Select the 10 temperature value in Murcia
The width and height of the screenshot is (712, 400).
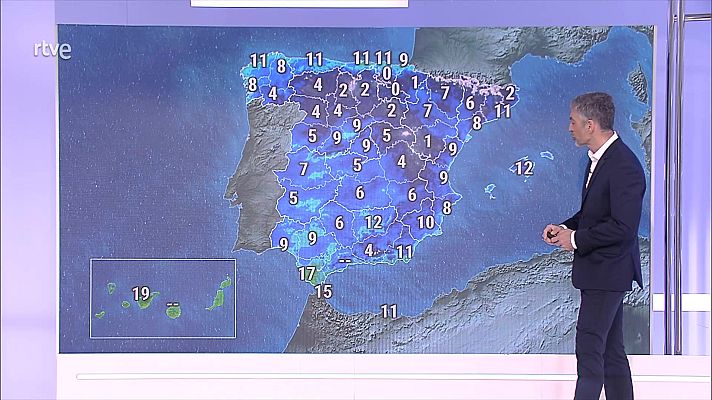click(426, 222)
